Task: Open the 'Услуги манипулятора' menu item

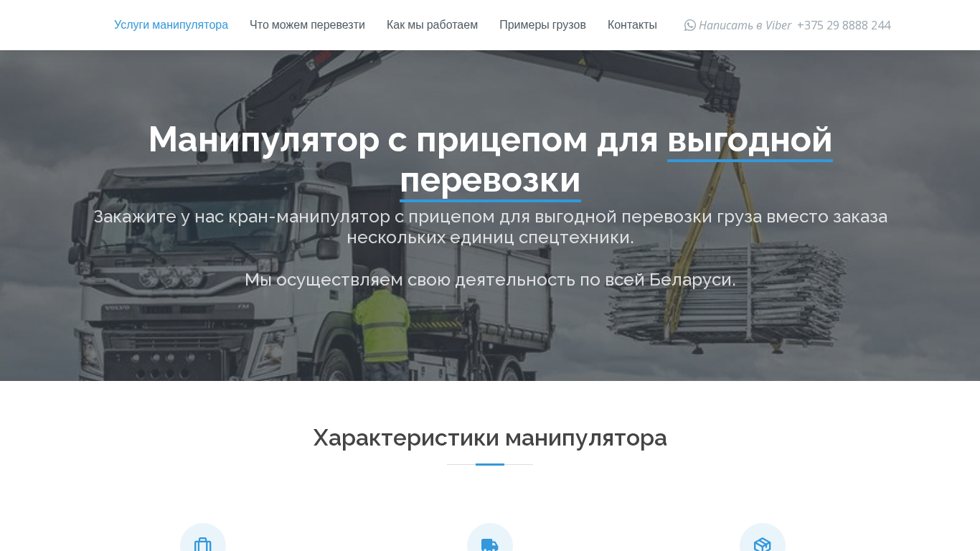Action: pyautogui.click(x=171, y=25)
